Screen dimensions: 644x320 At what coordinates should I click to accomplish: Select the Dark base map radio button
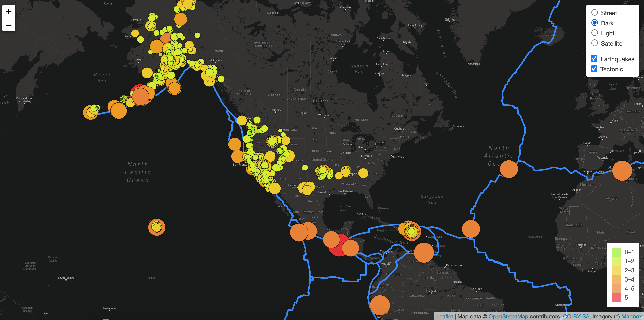[594, 23]
